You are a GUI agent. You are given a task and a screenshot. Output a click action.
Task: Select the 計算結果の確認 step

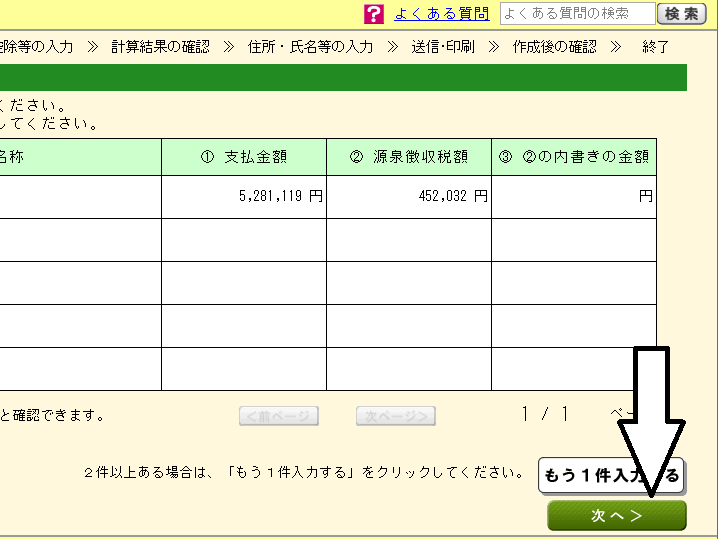click(x=160, y=47)
